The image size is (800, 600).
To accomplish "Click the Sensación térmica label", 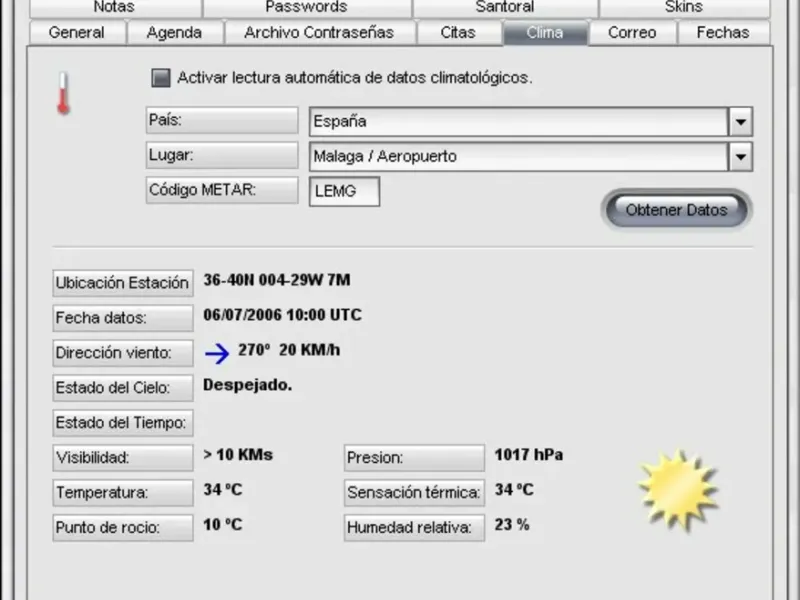I will 414,493.
